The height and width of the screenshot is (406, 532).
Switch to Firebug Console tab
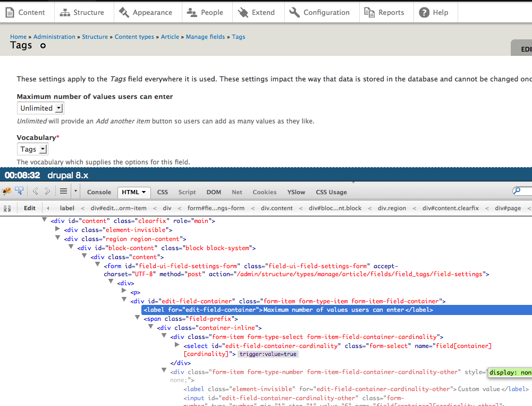tap(99, 192)
